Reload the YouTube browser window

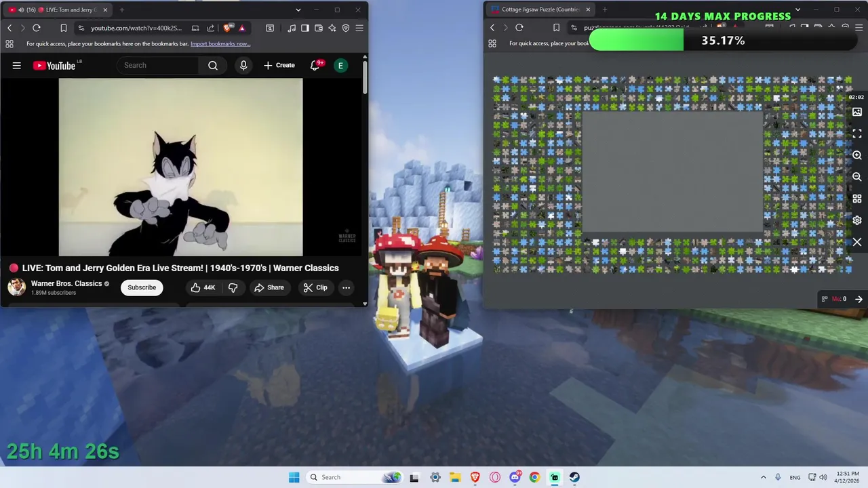point(37,28)
